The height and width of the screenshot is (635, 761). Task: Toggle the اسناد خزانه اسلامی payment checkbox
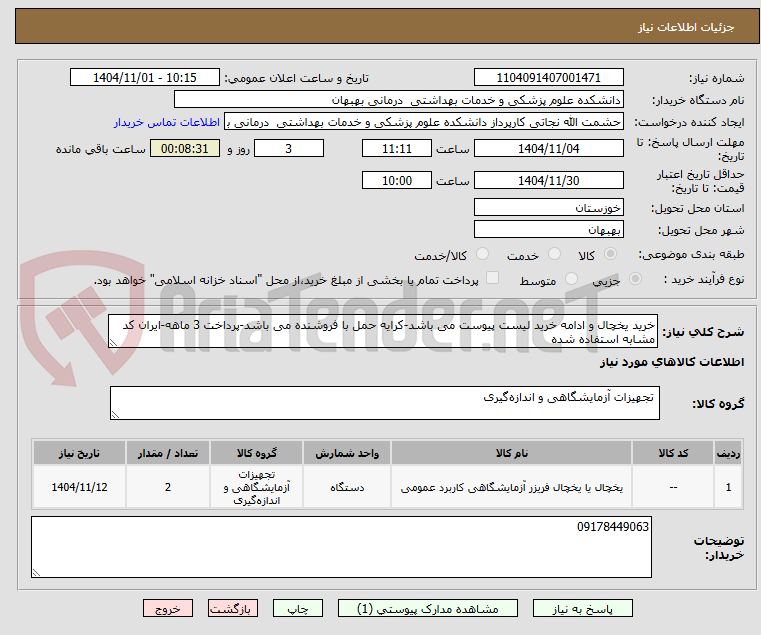click(493, 278)
